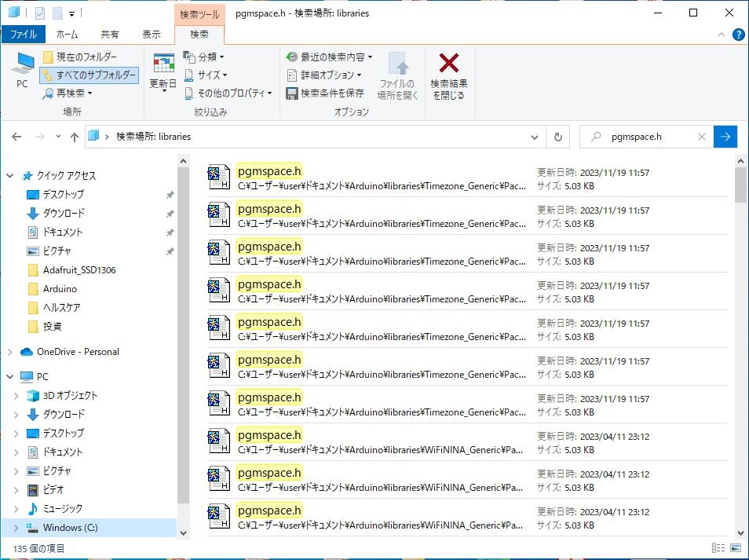Run search with blue arrow button
The width and height of the screenshot is (749, 560).
725,137
